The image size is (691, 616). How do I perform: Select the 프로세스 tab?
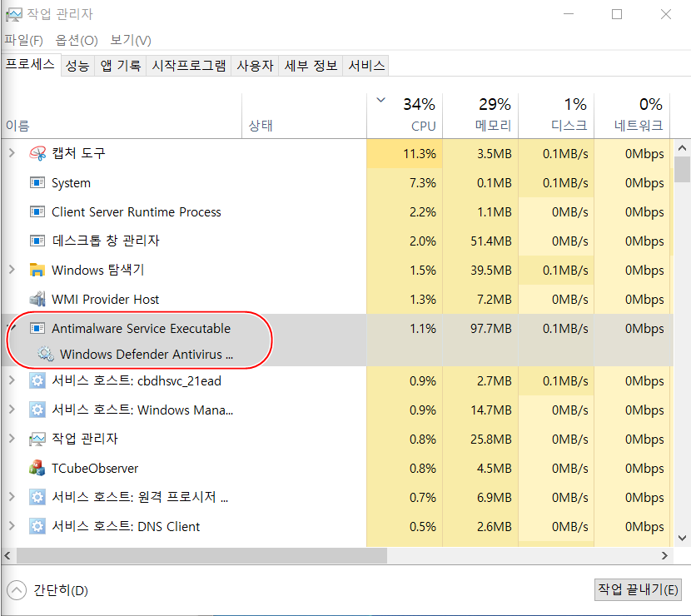click(x=31, y=64)
